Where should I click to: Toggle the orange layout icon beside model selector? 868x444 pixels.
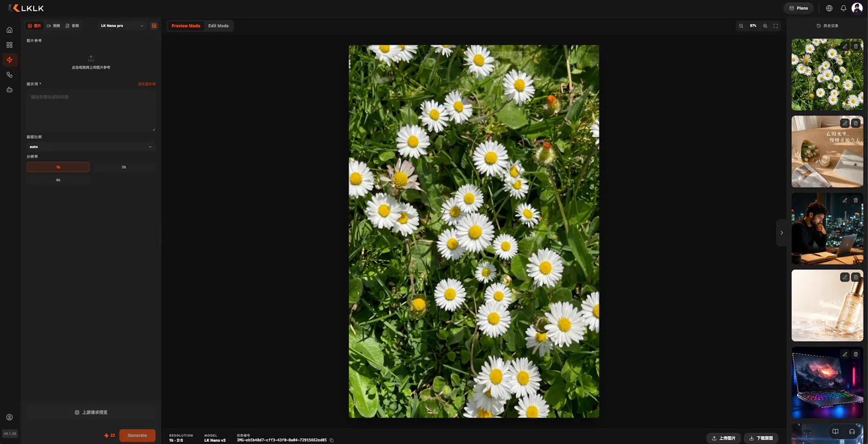click(154, 25)
